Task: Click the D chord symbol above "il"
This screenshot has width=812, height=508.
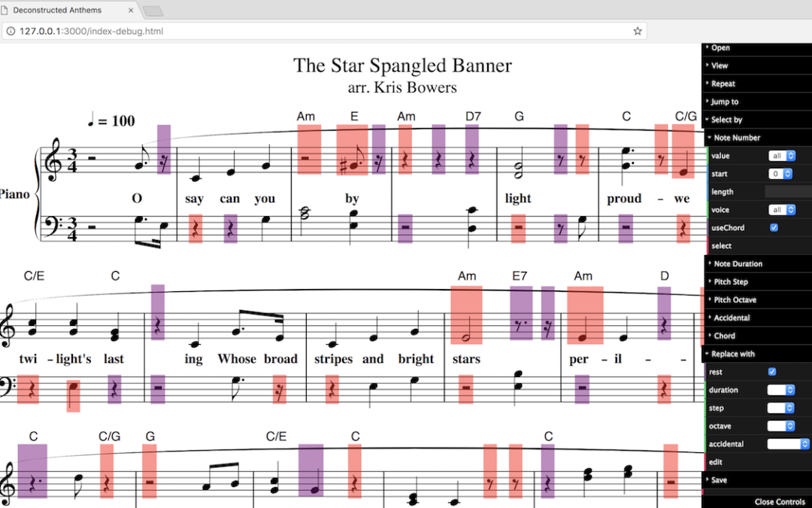Action: [665, 275]
